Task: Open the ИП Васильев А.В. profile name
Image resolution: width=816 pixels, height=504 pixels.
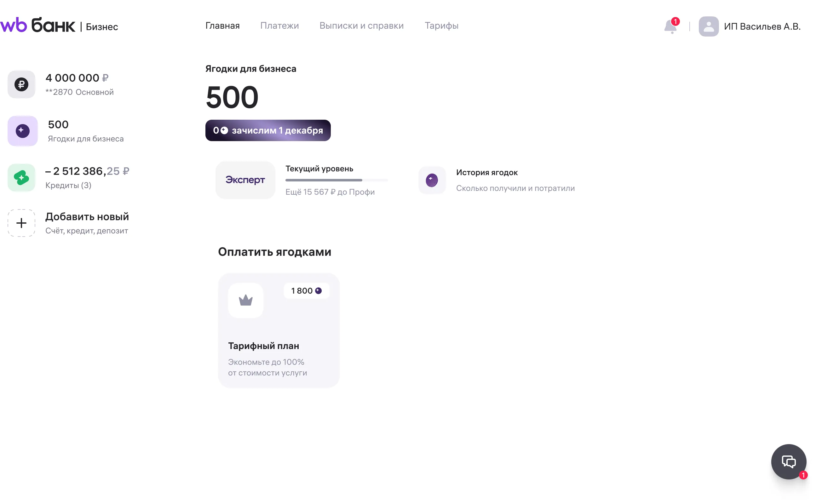Action: click(x=762, y=26)
